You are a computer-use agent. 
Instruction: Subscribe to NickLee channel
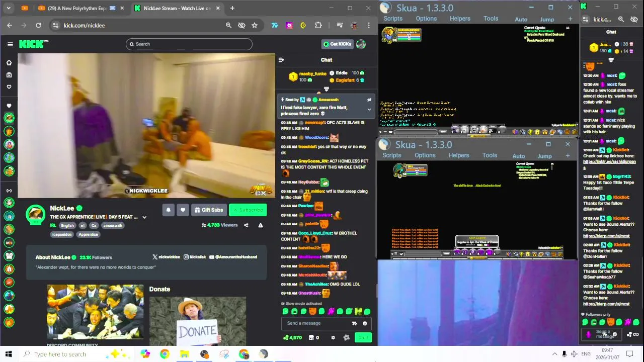[x=248, y=210]
